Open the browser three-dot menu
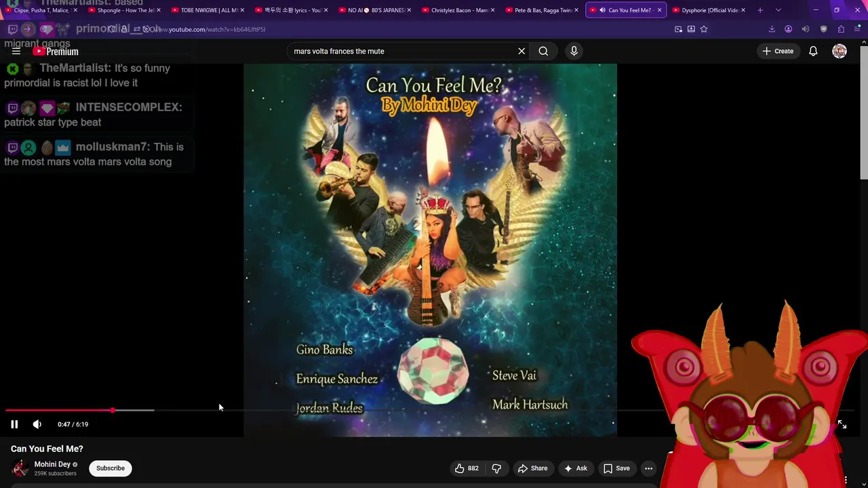868x488 pixels. [x=858, y=29]
